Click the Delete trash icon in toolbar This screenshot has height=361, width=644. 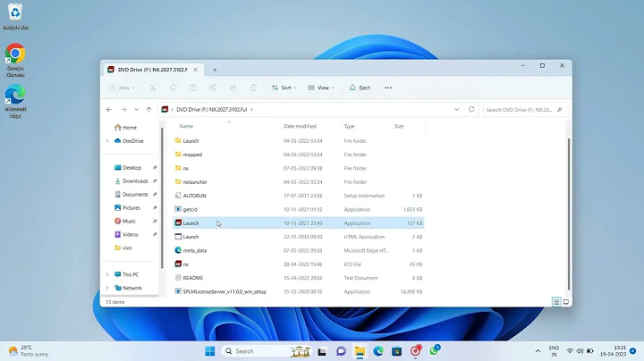tap(253, 88)
